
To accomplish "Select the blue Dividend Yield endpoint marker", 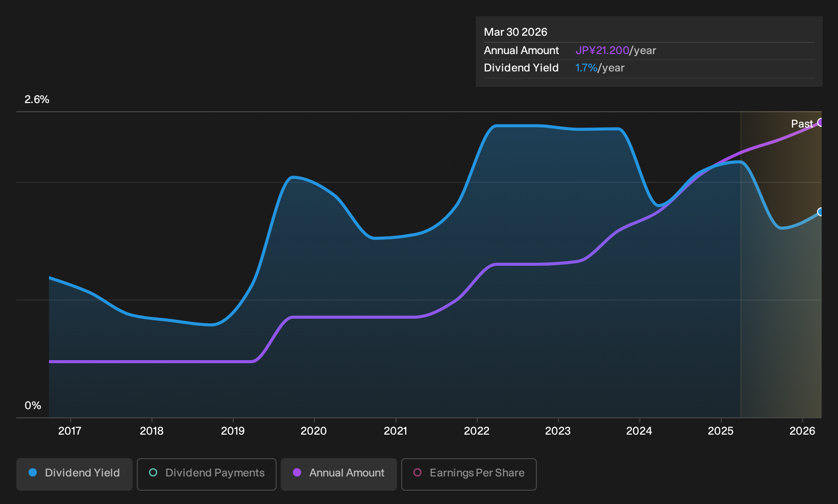I will coord(820,212).
